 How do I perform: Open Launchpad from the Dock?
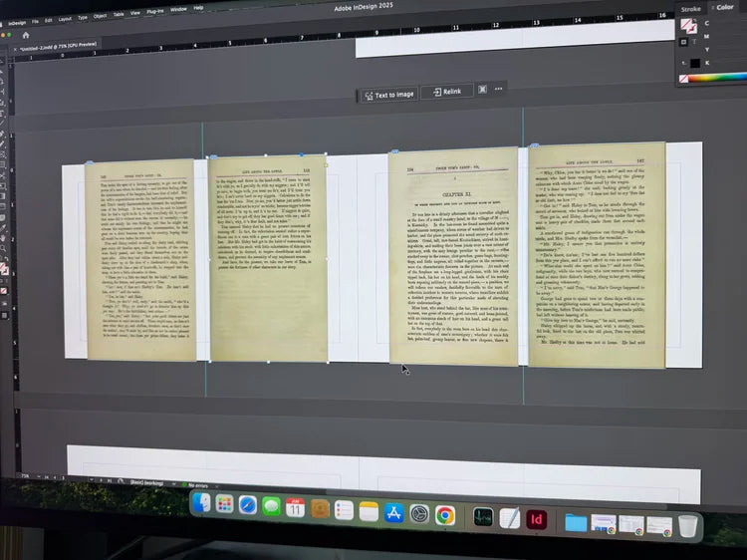(x=224, y=504)
